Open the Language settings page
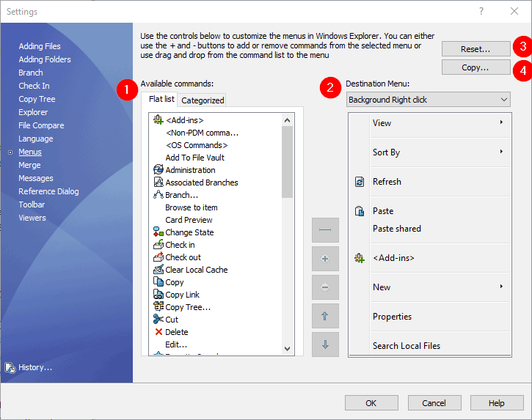The image size is (532, 420). (36, 139)
